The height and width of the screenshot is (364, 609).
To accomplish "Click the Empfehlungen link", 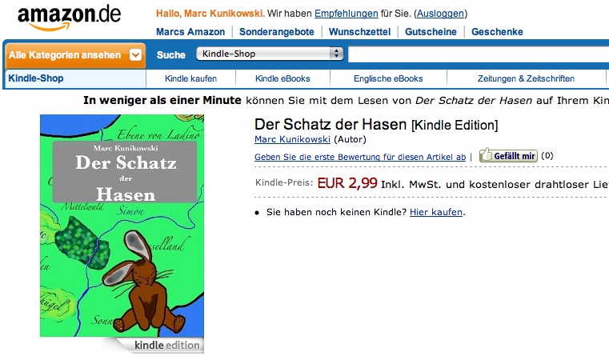I will (346, 14).
